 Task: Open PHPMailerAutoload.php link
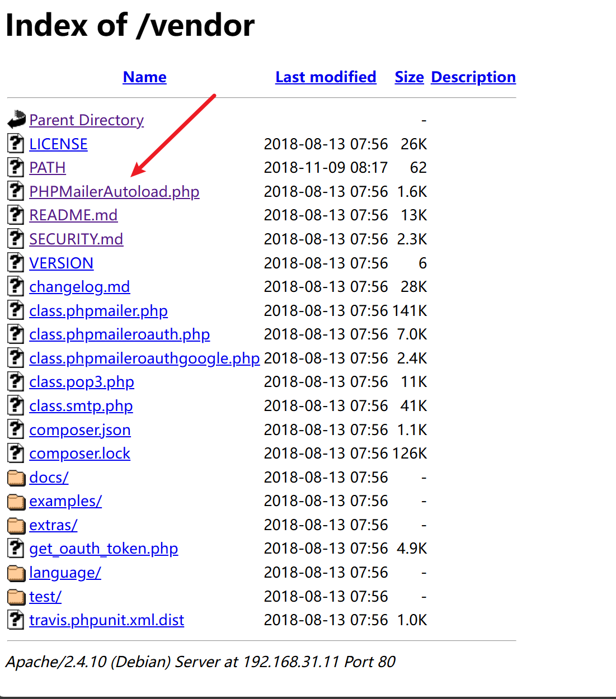pyautogui.click(x=114, y=191)
